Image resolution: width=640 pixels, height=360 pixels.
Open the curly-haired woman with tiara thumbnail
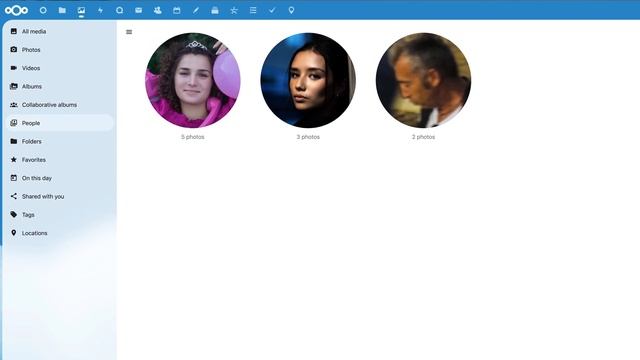(193, 80)
